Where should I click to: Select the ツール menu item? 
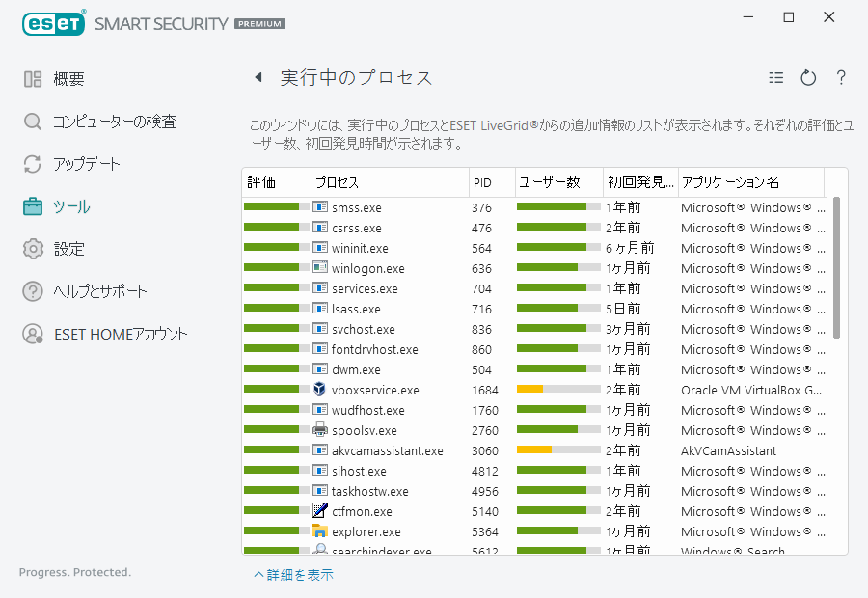[x=71, y=206]
